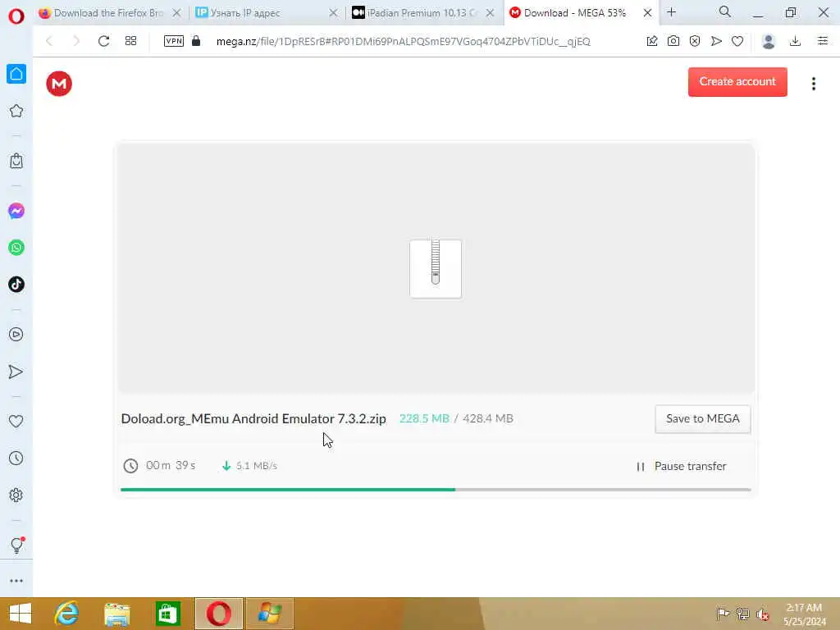Open Windows Store from taskbar

[x=167, y=614]
